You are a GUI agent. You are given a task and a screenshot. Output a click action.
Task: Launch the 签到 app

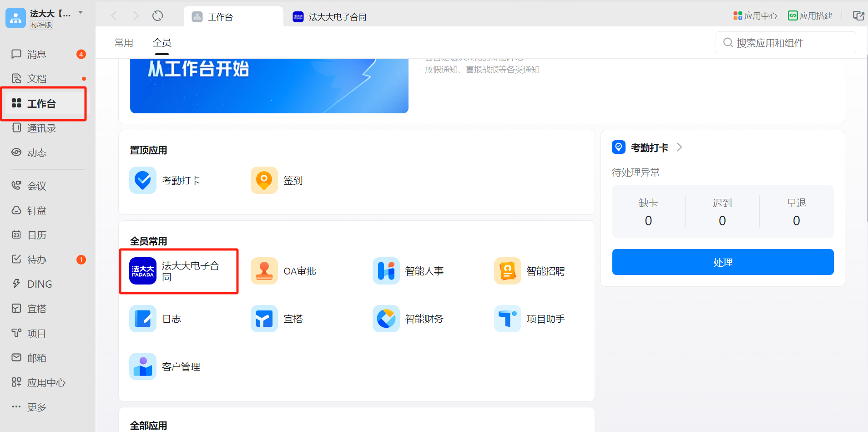coord(277,180)
